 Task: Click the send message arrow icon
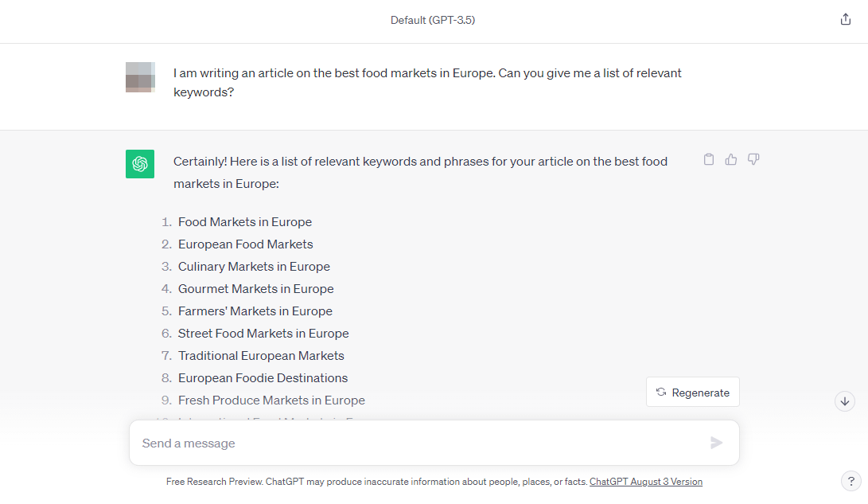pyautogui.click(x=715, y=443)
